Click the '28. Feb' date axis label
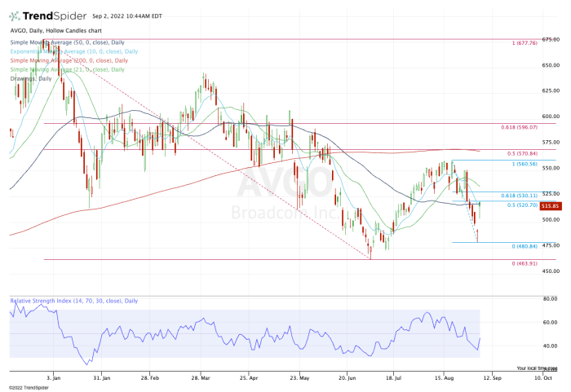This screenshot has width=571, height=392. tap(150, 378)
